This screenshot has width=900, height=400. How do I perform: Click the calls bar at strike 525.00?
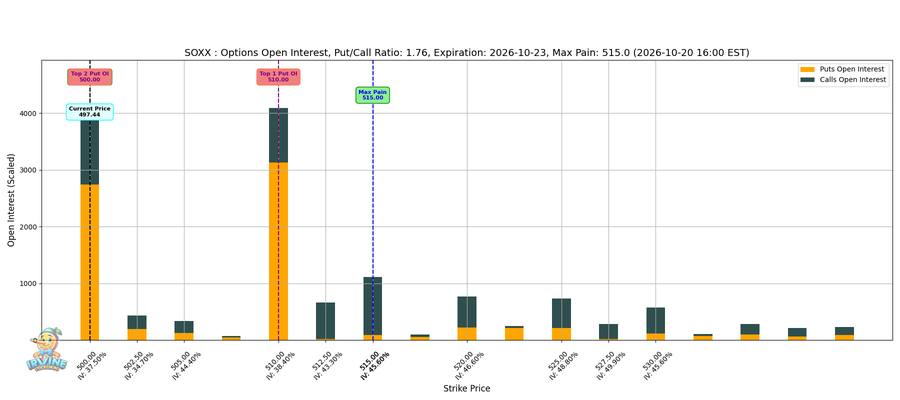[561, 313]
